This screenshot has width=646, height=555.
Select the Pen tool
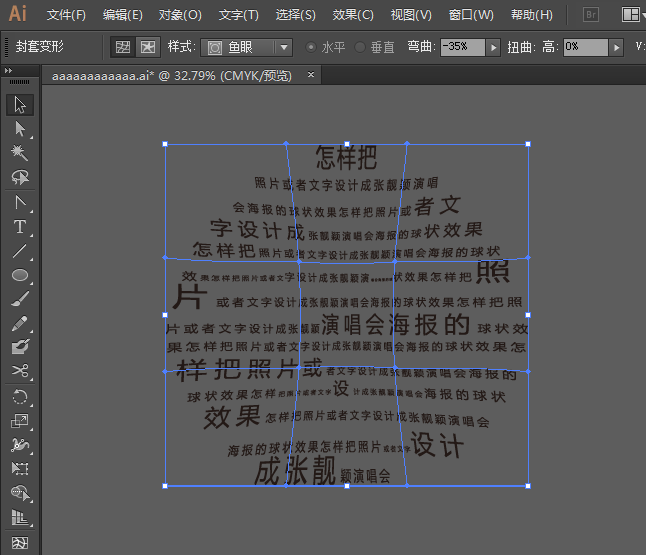(x=20, y=202)
